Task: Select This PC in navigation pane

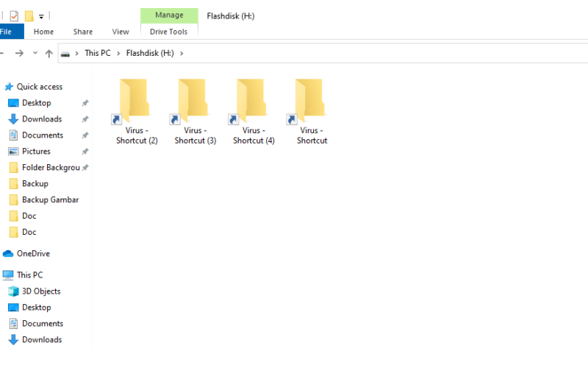Action: pyautogui.click(x=29, y=275)
